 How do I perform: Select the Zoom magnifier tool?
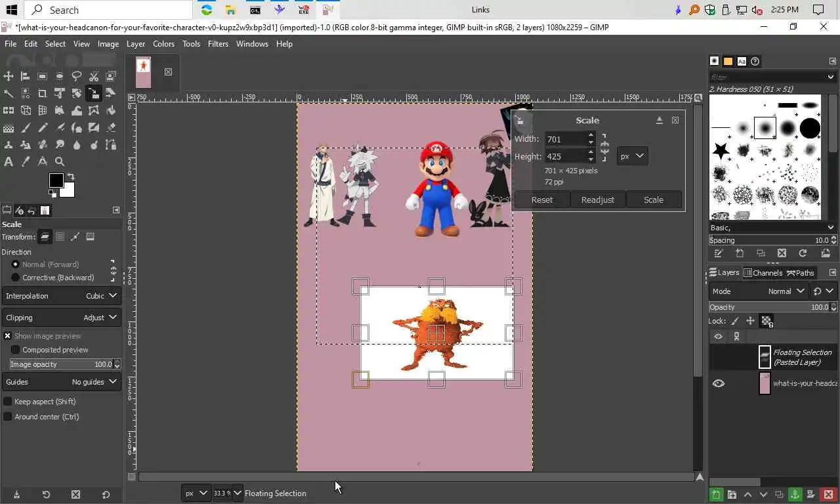coord(60,161)
